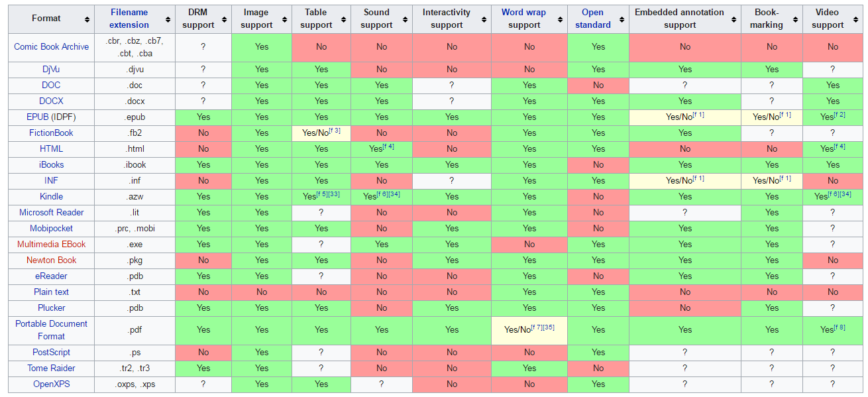Image resolution: width=868 pixels, height=397 pixels.
Task: Sort table by Format column arrows
Action: pos(87,19)
